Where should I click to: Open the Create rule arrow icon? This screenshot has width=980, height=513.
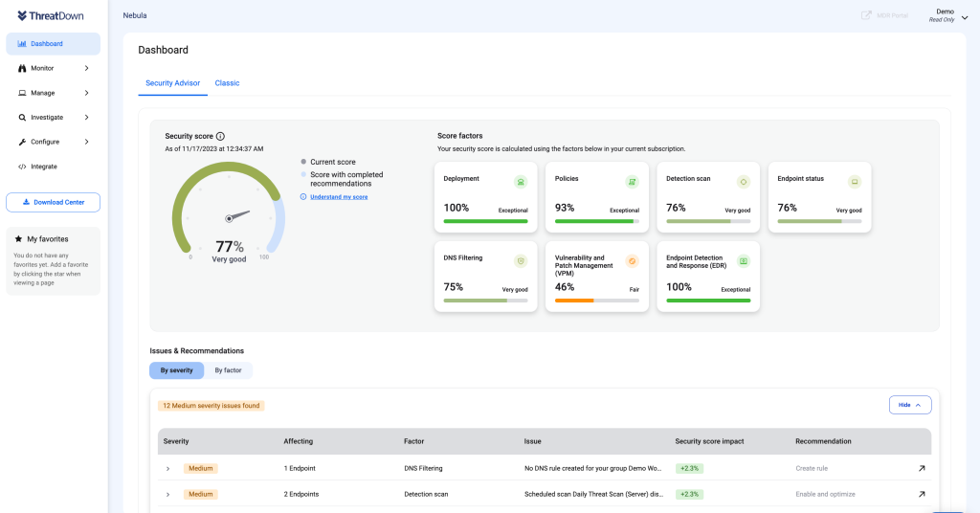(922, 468)
